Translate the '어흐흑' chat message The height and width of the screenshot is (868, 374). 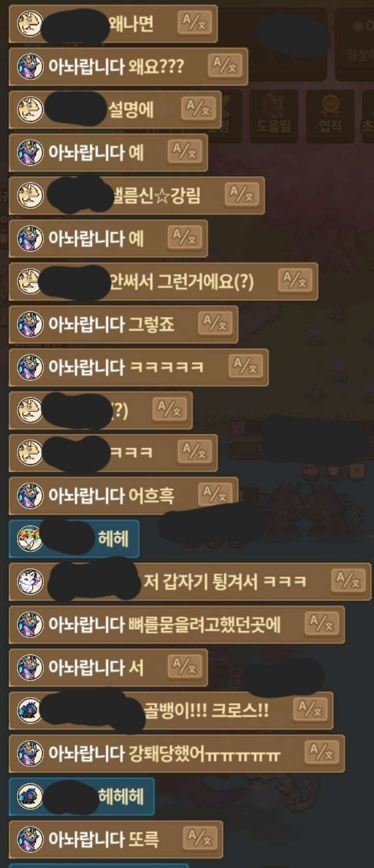coord(214,495)
